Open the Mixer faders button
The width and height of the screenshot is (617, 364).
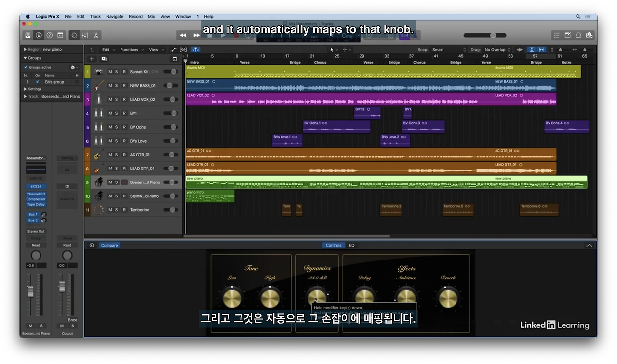(x=85, y=35)
